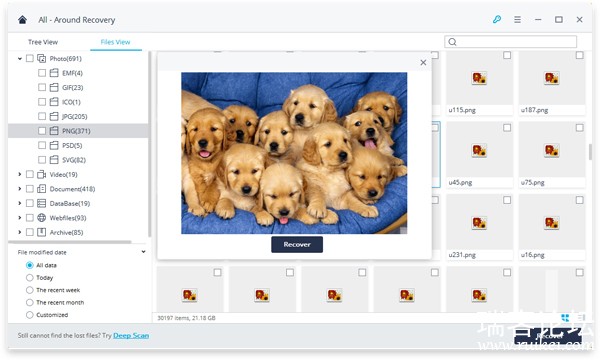Check the Video(19) checkbox
The height and width of the screenshot is (360, 600).
tap(29, 174)
